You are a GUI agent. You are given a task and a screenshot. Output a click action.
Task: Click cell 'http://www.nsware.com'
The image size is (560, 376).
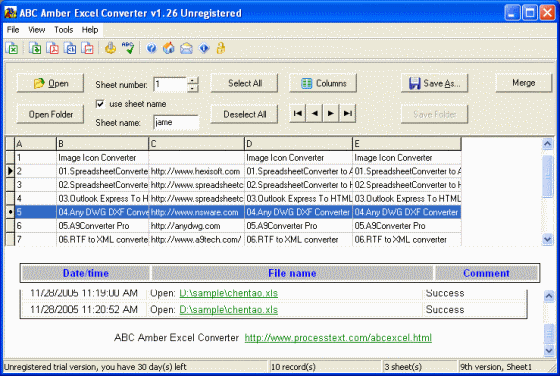pyautogui.click(x=196, y=212)
